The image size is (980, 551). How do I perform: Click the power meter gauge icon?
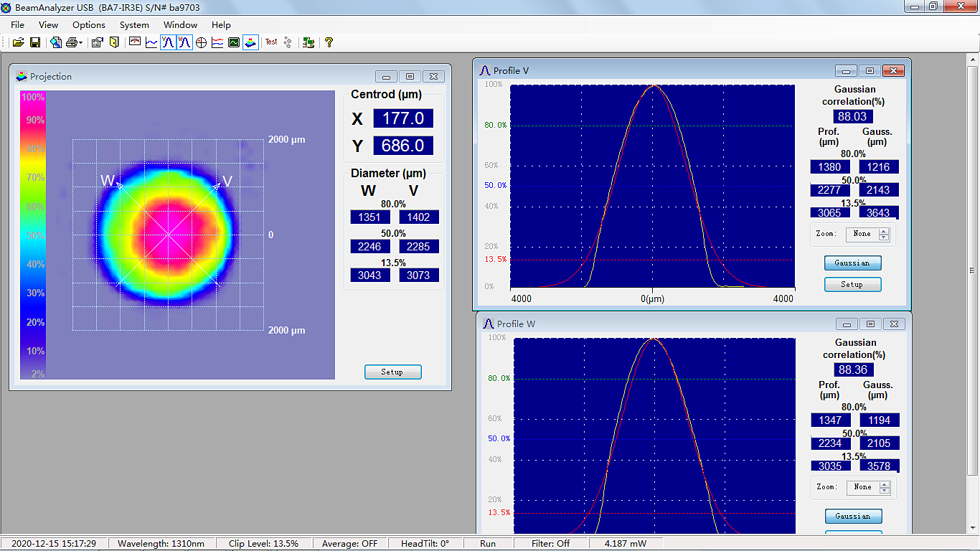click(x=134, y=42)
